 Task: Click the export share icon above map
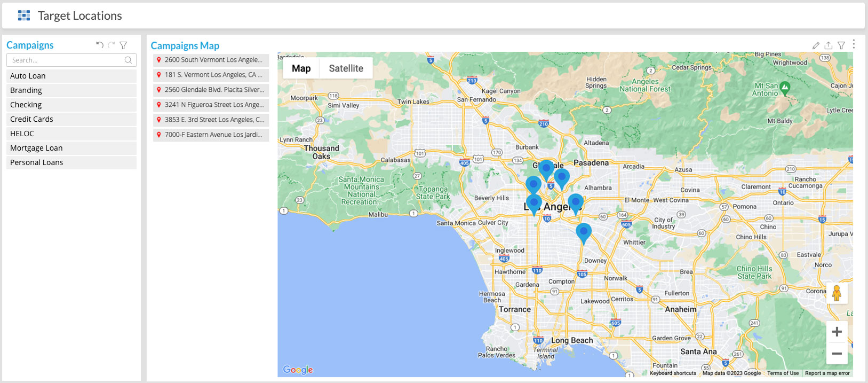829,46
